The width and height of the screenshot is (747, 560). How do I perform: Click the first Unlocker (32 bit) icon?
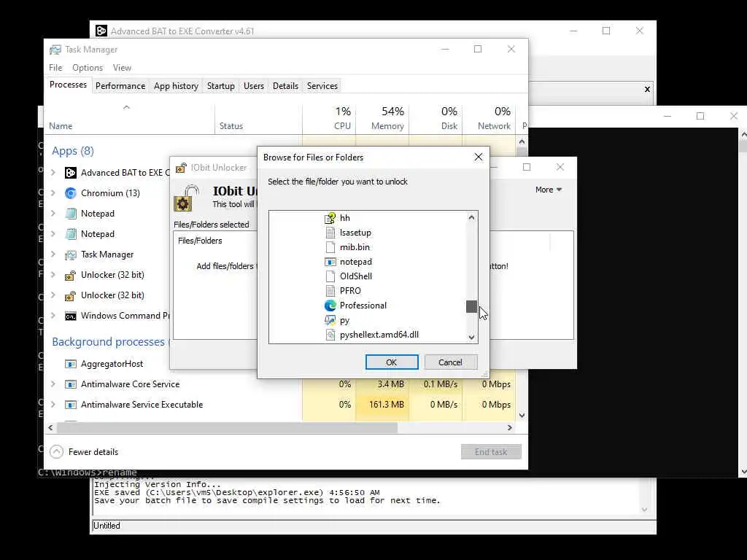(x=71, y=275)
